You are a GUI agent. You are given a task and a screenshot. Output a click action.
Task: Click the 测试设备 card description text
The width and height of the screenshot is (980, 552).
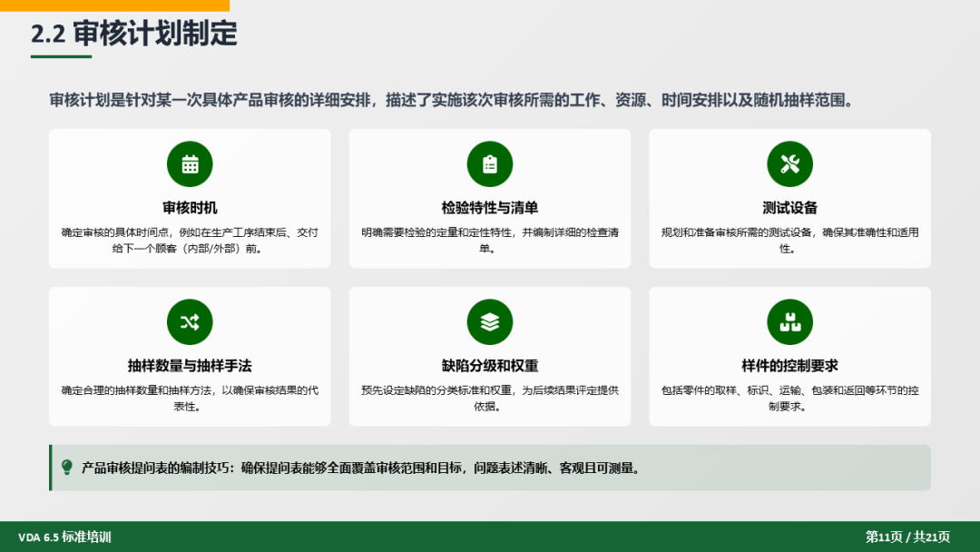(x=789, y=240)
